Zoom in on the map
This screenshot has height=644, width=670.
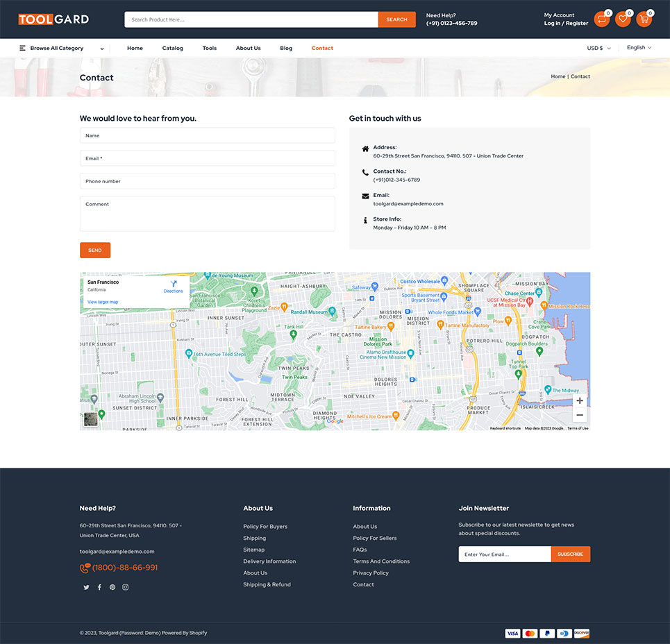[580, 400]
